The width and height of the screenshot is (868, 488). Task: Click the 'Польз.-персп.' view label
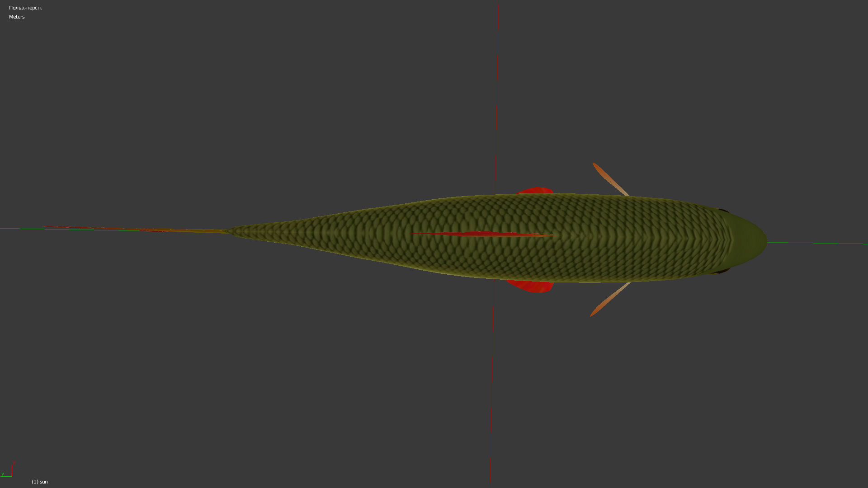coord(25,8)
